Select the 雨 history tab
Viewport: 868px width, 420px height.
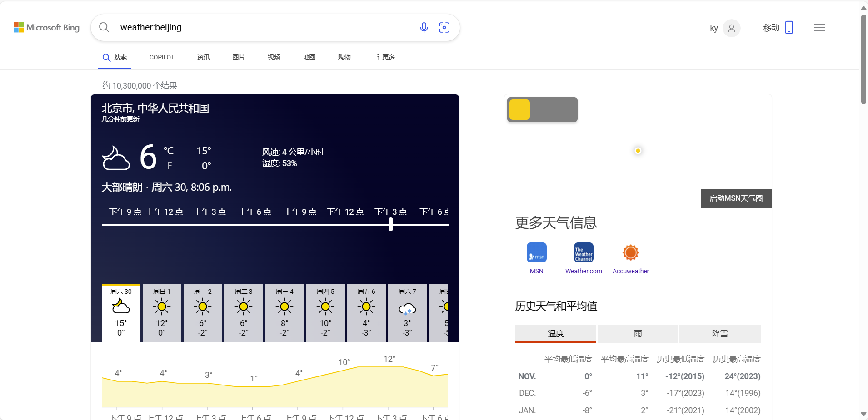pos(638,333)
